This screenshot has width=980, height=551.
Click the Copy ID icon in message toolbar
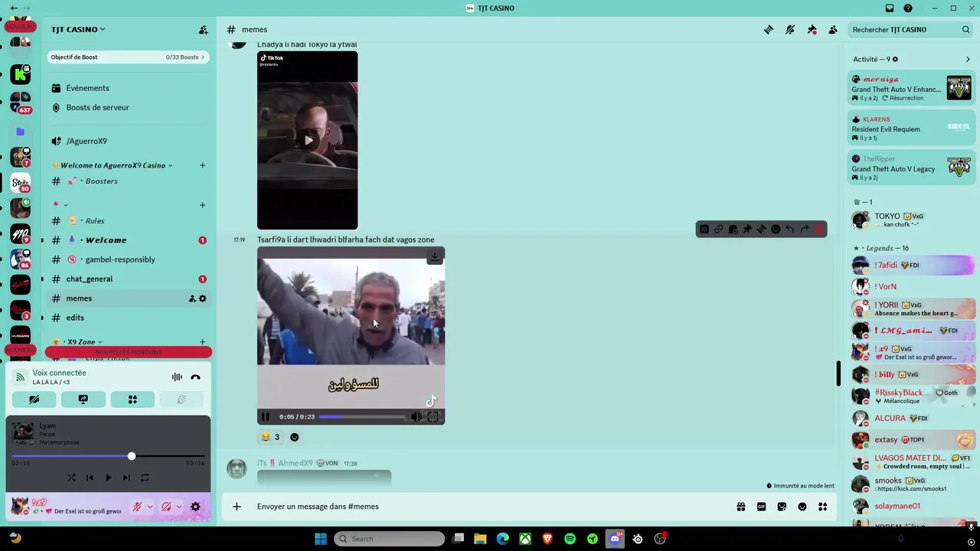click(704, 230)
